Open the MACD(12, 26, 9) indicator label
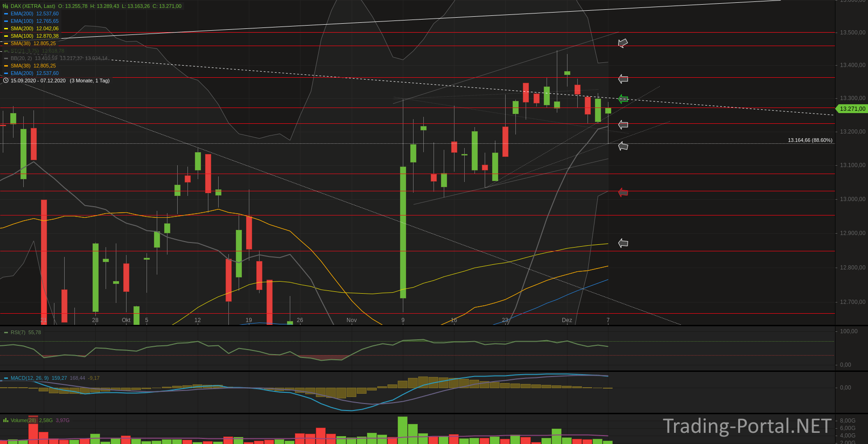The image size is (868, 444). 29,378
